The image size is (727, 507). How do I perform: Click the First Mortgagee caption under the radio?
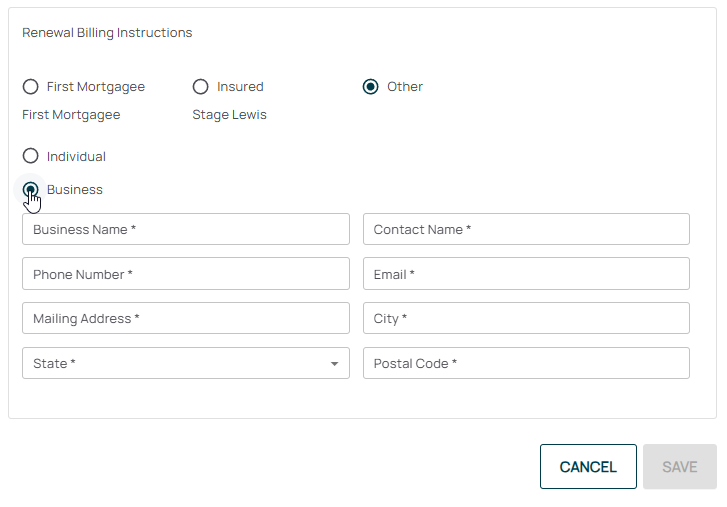[x=71, y=115]
